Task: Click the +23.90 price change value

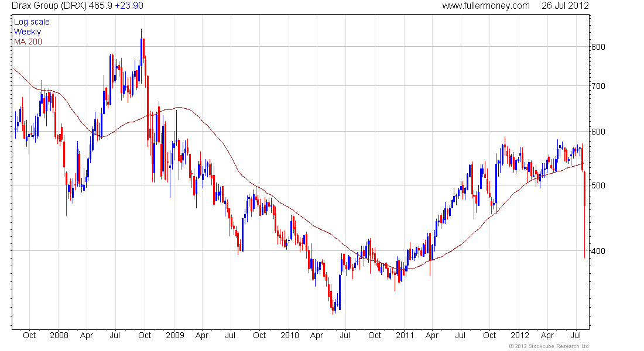Action: (x=129, y=6)
